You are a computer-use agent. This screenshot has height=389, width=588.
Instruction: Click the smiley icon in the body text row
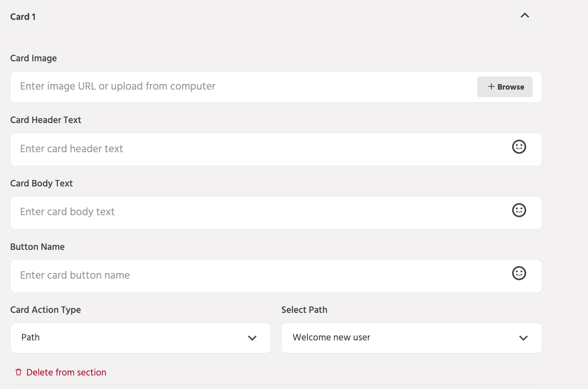(x=519, y=210)
